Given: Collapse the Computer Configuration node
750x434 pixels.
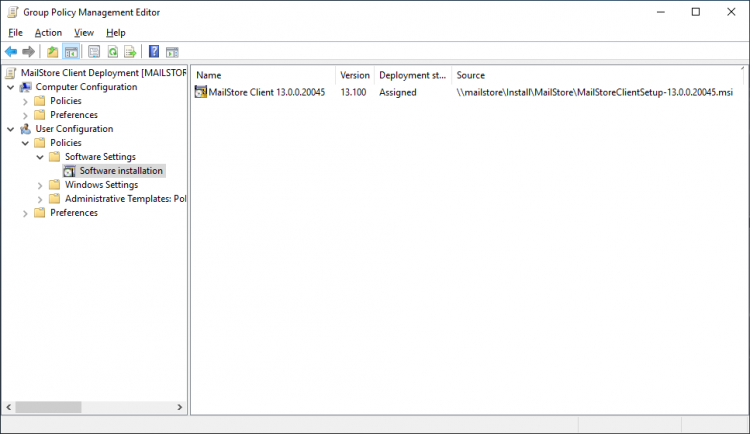Looking at the screenshot, I should tap(10, 87).
